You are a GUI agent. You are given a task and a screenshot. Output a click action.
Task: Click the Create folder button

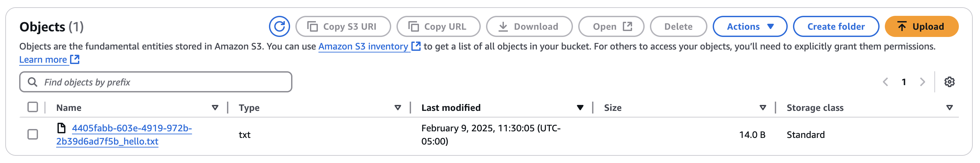(x=835, y=26)
